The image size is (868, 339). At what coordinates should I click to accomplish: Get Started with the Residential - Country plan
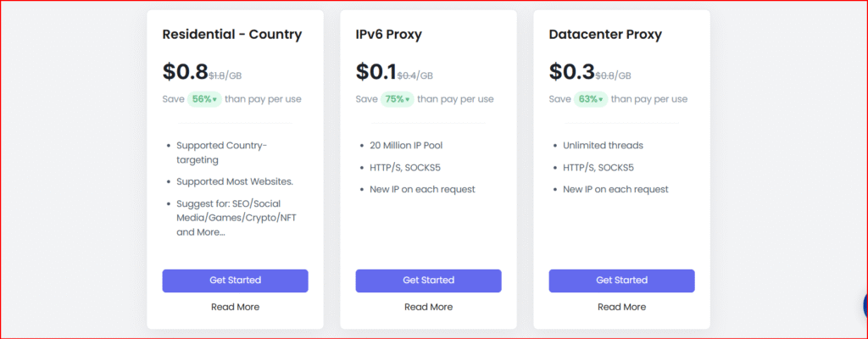pos(235,281)
